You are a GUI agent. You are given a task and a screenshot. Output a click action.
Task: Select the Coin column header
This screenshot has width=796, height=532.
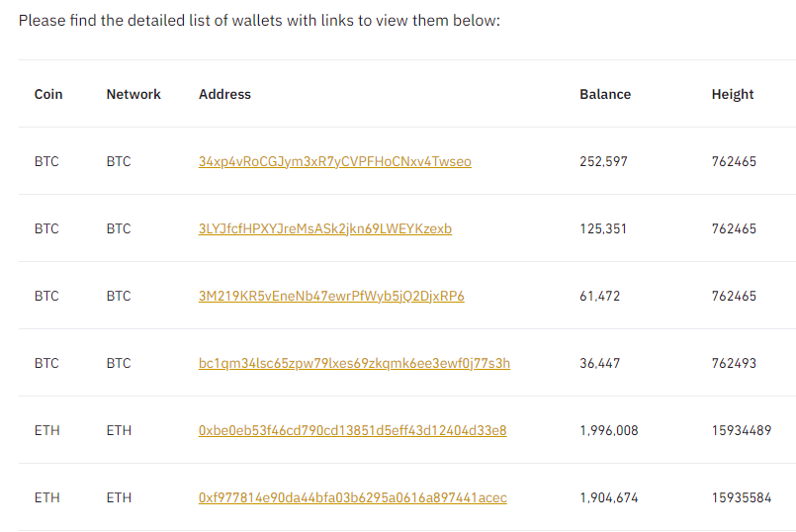[x=48, y=94]
